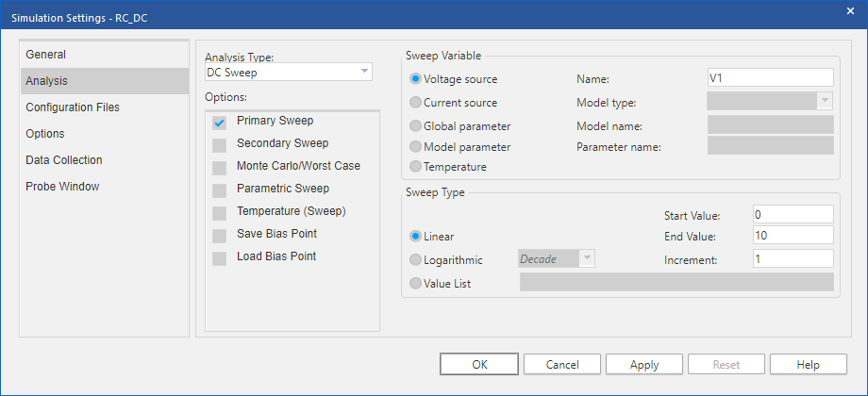868x396 pixels.
Task: Choose the Value List radio option
Action: [414, 283]
